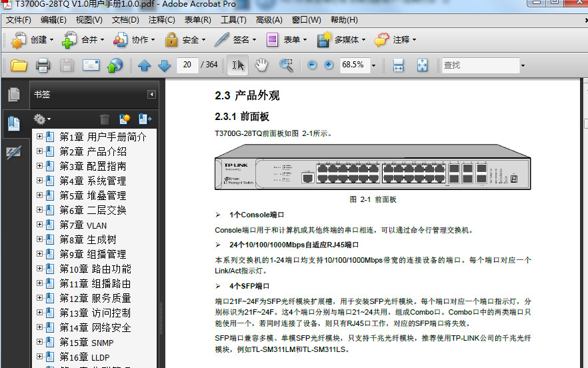The width and height of the screenshot is (588, 368).
Task: Expand bookmark 第7章 VLAN
Action: click(39, 224)
